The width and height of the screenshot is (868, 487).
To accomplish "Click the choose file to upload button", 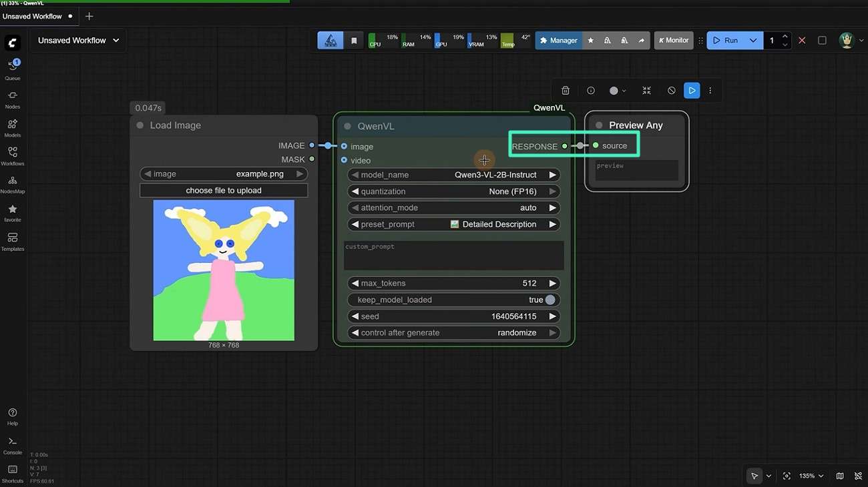I will tap(224, 189).
